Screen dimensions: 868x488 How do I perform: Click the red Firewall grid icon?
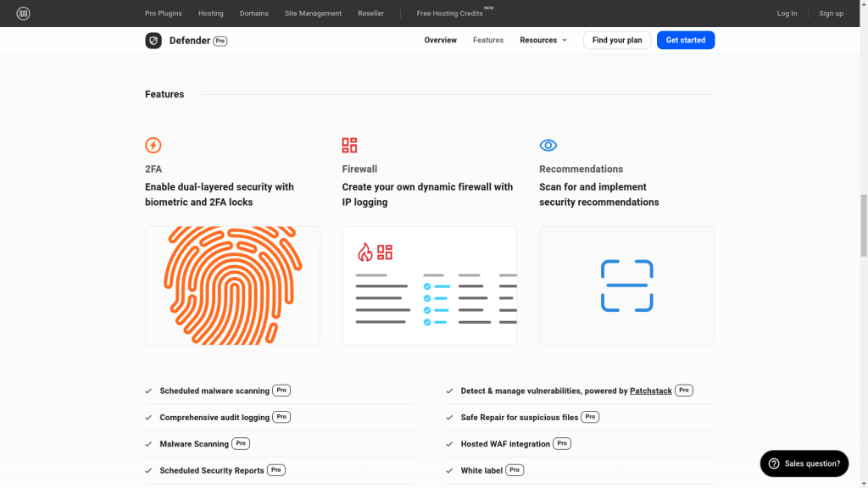coord(349,145)
